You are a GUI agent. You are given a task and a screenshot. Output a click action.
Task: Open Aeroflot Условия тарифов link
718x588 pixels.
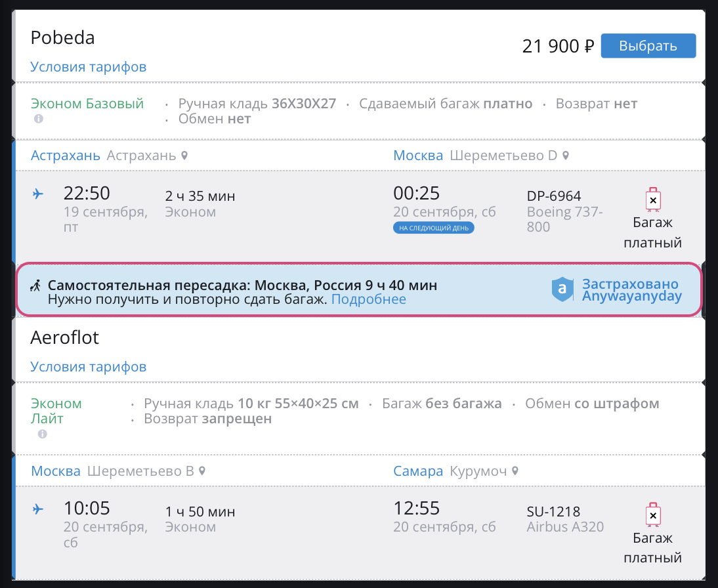[88, 366]
